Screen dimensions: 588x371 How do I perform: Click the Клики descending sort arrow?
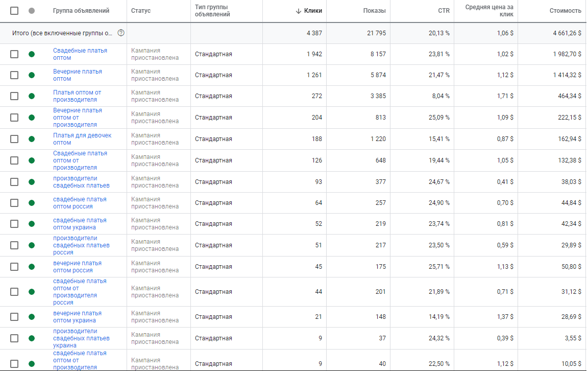299,11
